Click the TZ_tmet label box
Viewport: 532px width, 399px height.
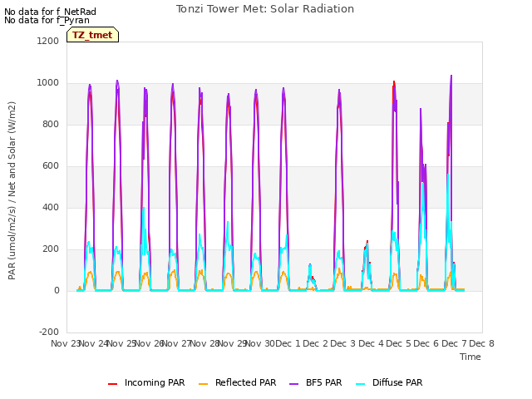tap(92, 35)
